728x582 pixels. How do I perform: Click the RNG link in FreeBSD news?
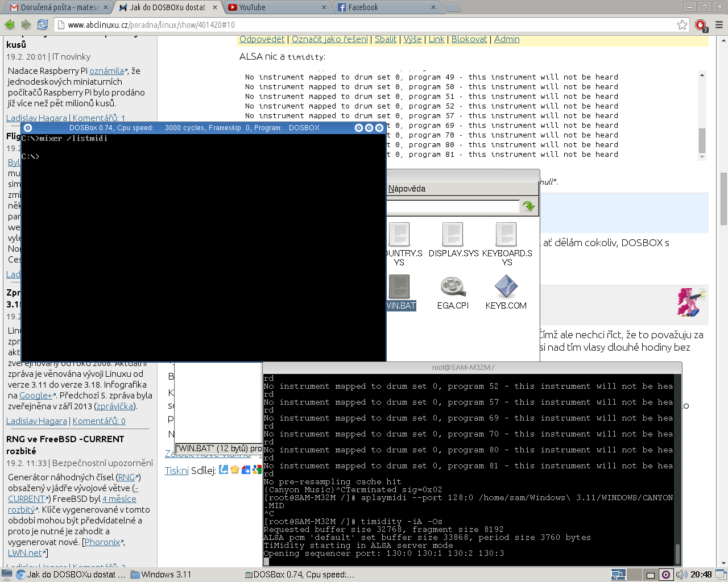point(126,477)
